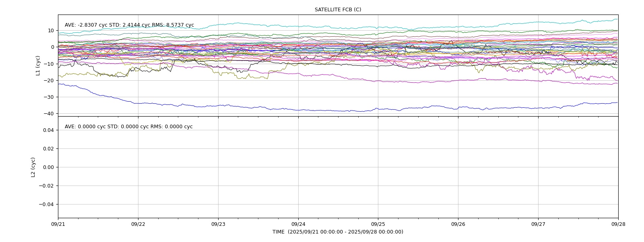This screenshot has height=242, width=644.
Task: Click the 09/24 x-axis tick label
Action: click(x=298, y=224)
